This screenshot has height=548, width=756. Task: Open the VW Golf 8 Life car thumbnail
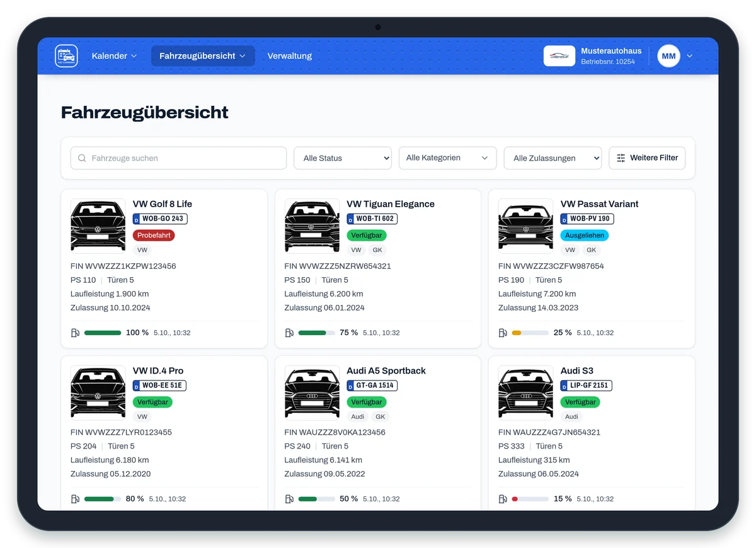[x=98, y=226]
